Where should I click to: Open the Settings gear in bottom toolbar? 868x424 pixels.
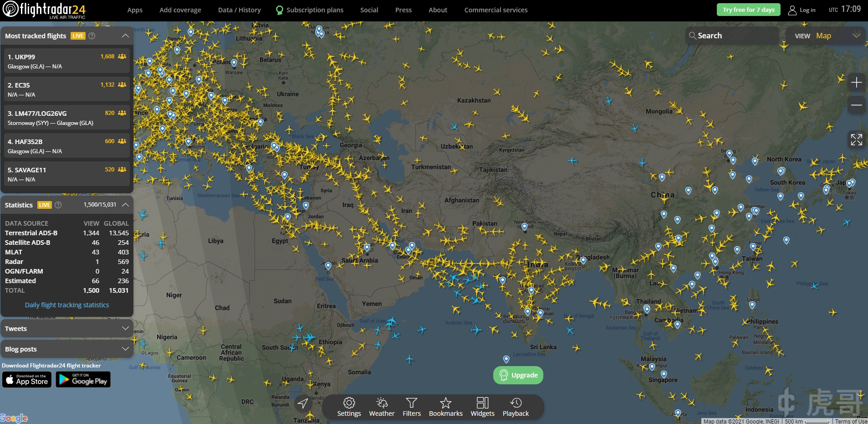coord(349,407)
